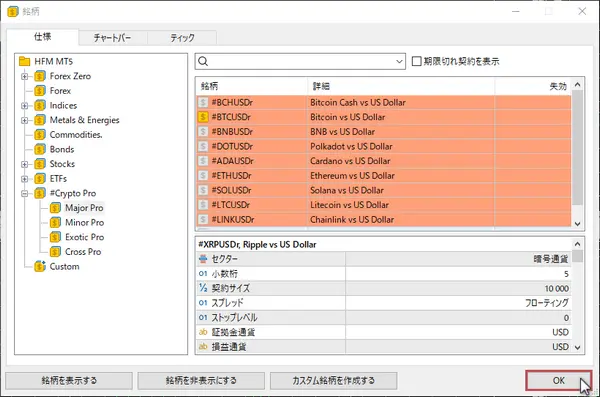Click the Forex Zero group icon
The image size is (600, 397).
pos(40,76)
